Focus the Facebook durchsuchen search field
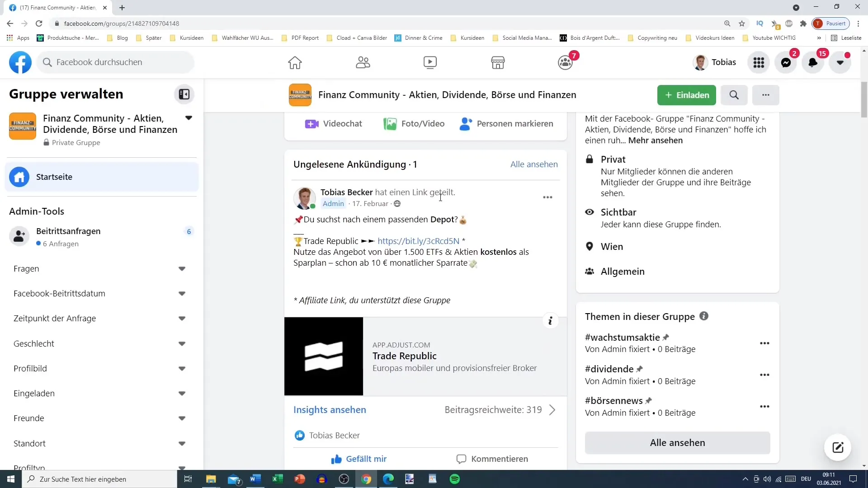868x488 pixels. (116, 62)
